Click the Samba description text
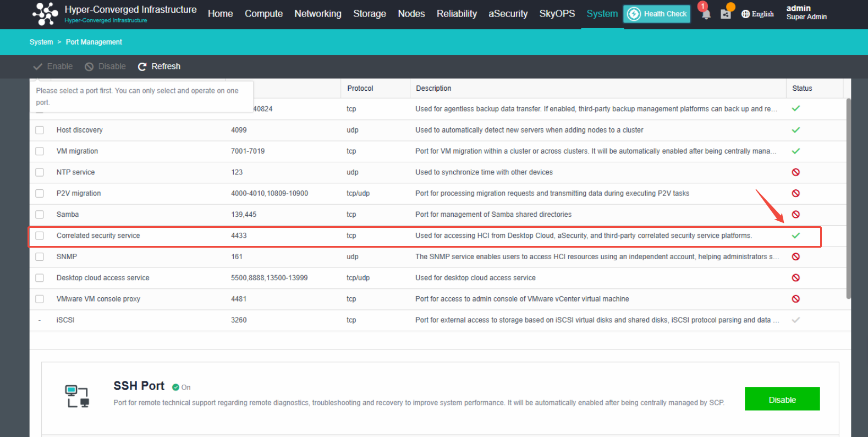Viewport: 868px width, 437px height. (x=493, y=215)
